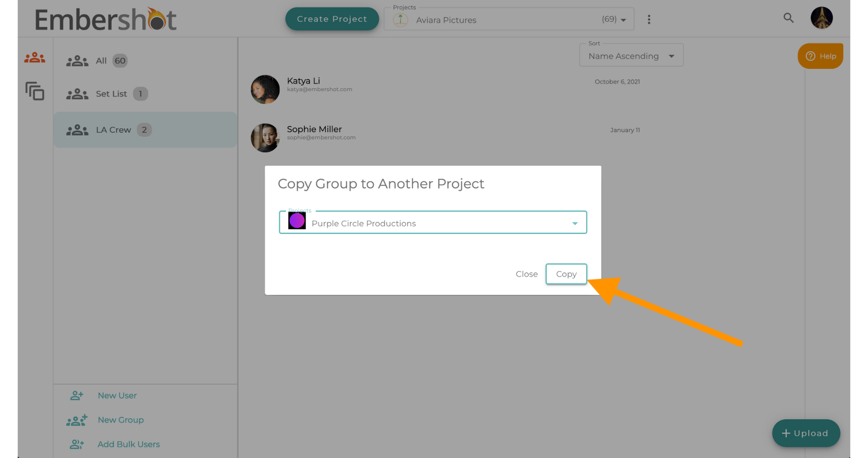Open the Aviara Pictures projects dropdown
The image size is (868, 458).
pos(509,20)
